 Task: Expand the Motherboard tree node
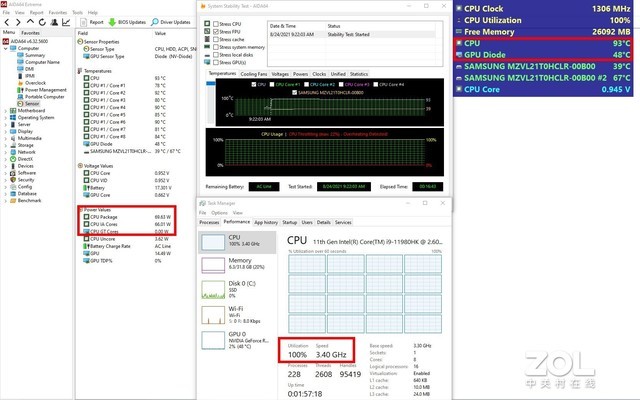(5, 111)
